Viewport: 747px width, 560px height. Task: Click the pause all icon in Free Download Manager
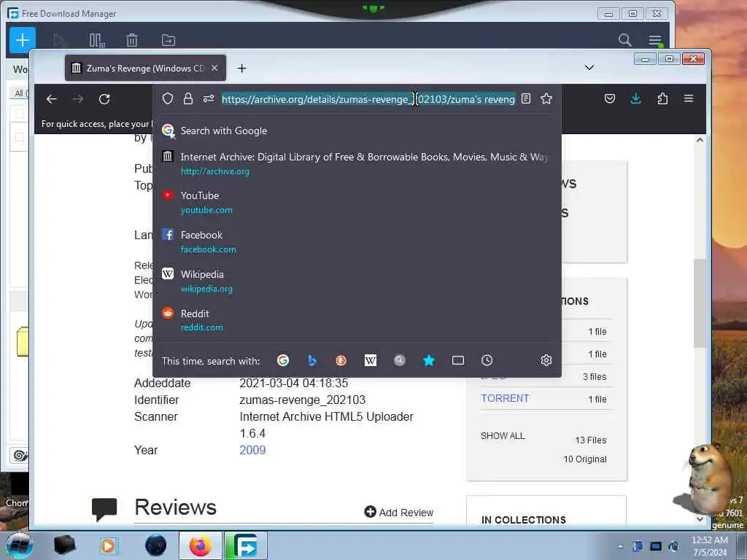coord(97,41)
